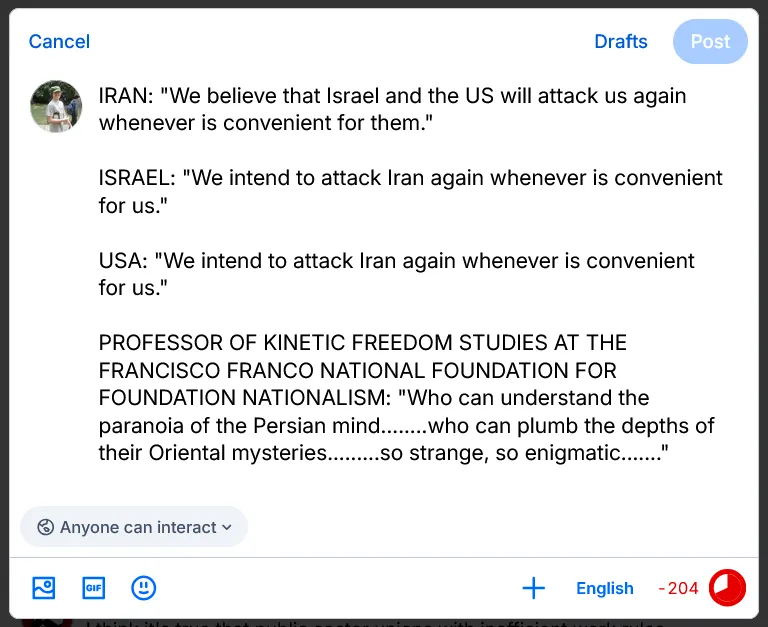Click the -204 character counter
Screen dimensions: 768x627
coord(679,588)
